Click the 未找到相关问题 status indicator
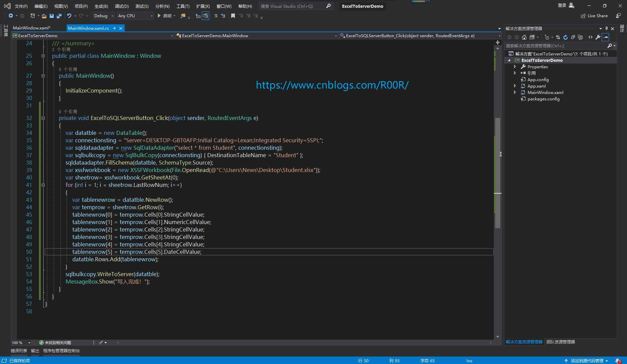The height and width of the screenshot is (364, 627). (55, 343)
